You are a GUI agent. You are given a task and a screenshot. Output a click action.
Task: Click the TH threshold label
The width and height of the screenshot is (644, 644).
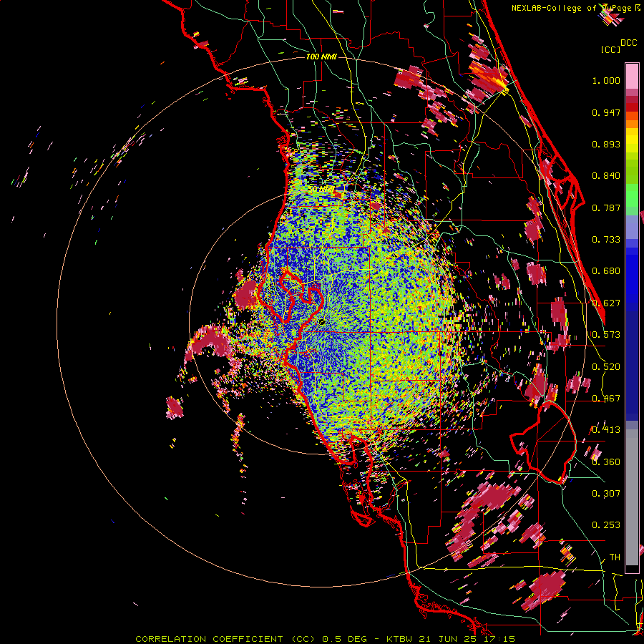[615, 557]
